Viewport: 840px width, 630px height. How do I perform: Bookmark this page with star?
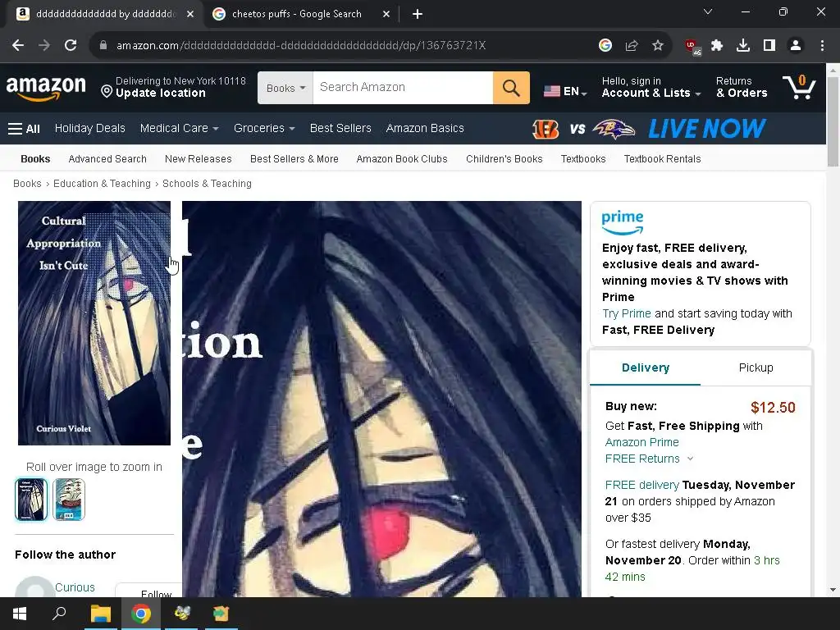click(658, 46)
